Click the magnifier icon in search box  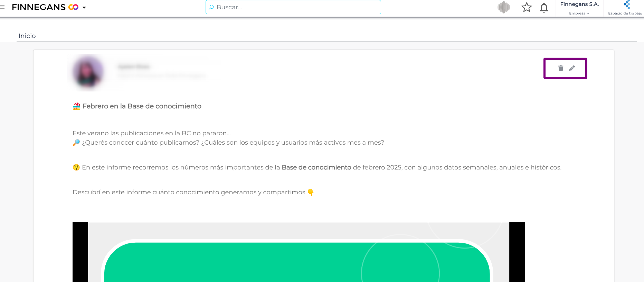click(x=211, y=7)
